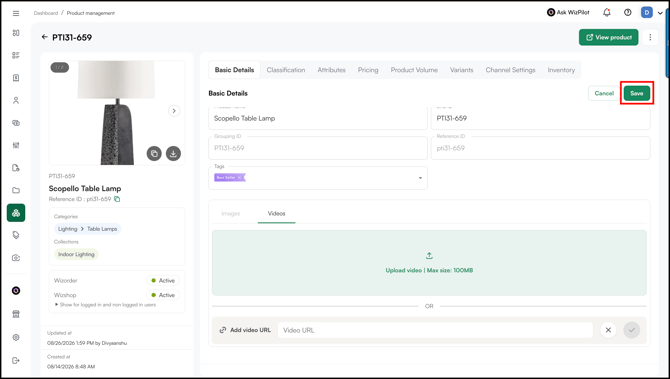Open the notifications bell

click(607, 13)
